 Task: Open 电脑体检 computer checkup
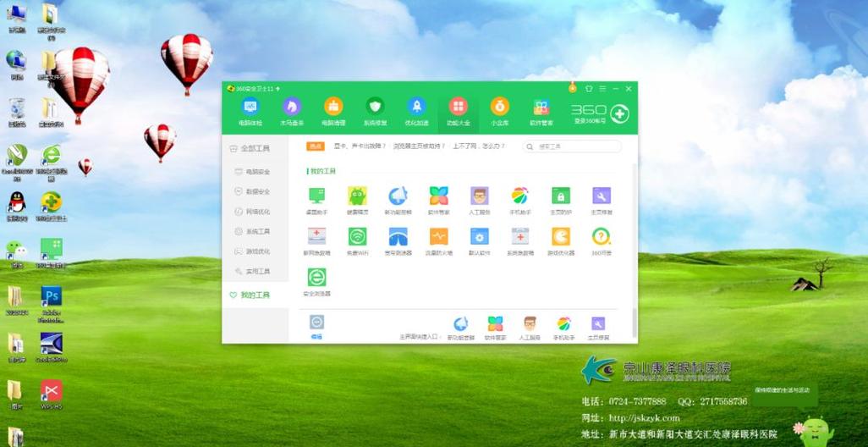pos(250,112)
